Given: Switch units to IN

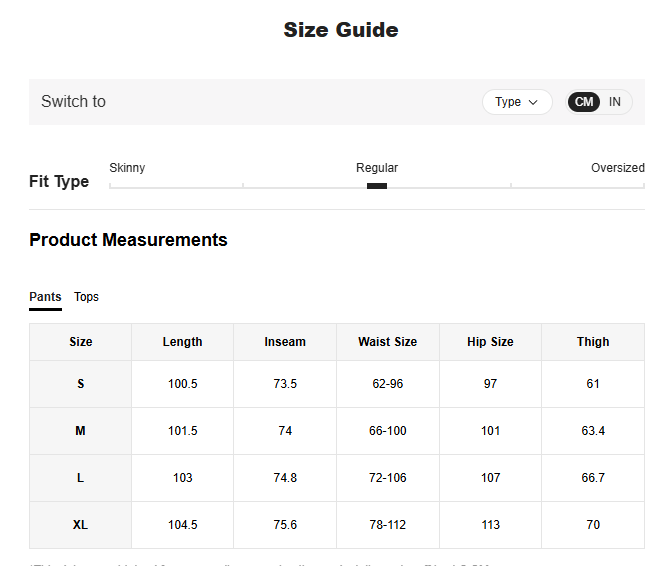Looking at the screenshot, I should [615, 102].
